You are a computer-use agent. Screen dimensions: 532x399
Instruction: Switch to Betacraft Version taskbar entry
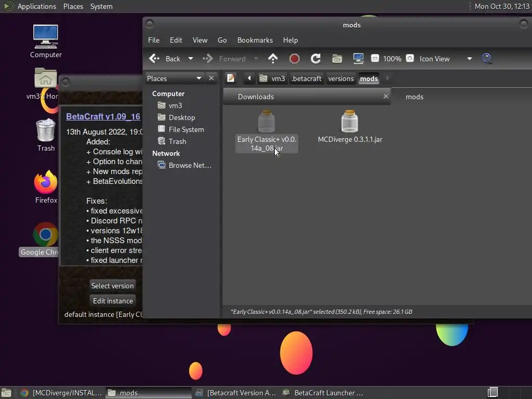[x=236, y=393]
